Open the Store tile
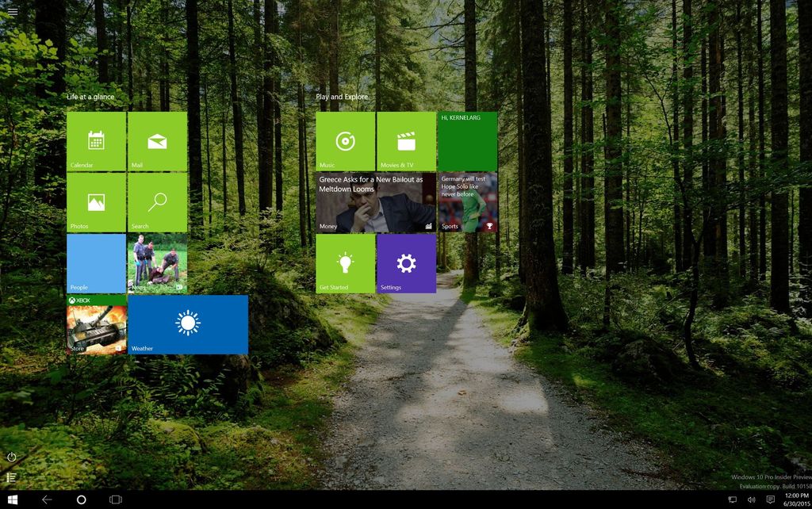812x509 pixels. [96, 323]
